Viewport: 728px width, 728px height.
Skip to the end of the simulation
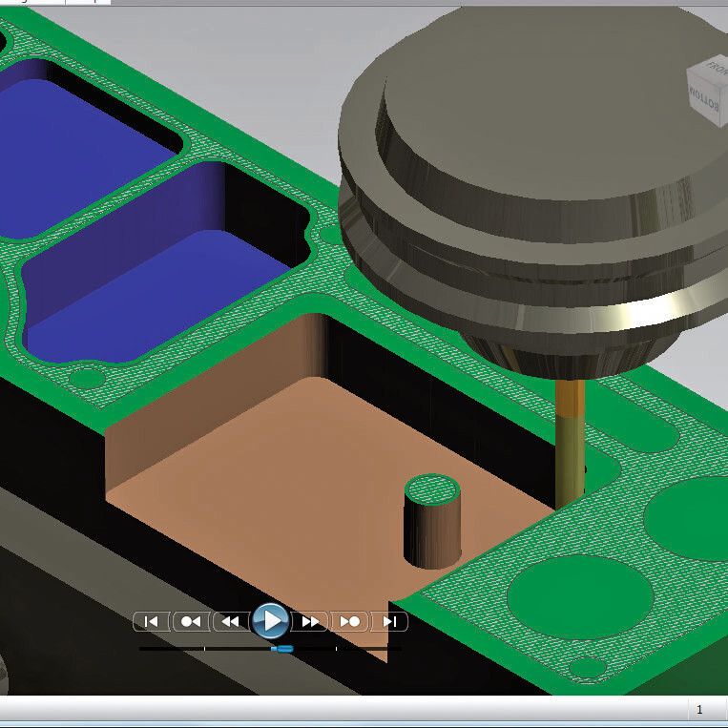[389, 621]
